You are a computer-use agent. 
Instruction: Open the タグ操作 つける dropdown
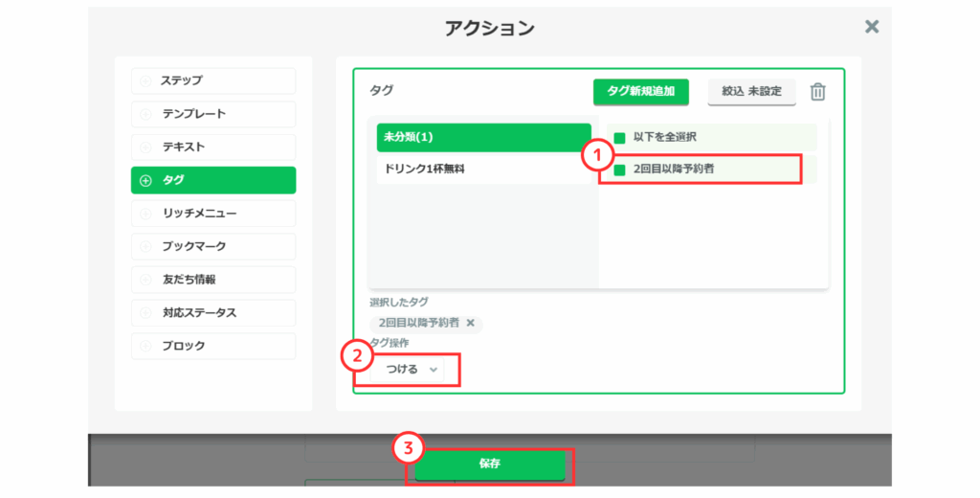click(x=410, y=370)
